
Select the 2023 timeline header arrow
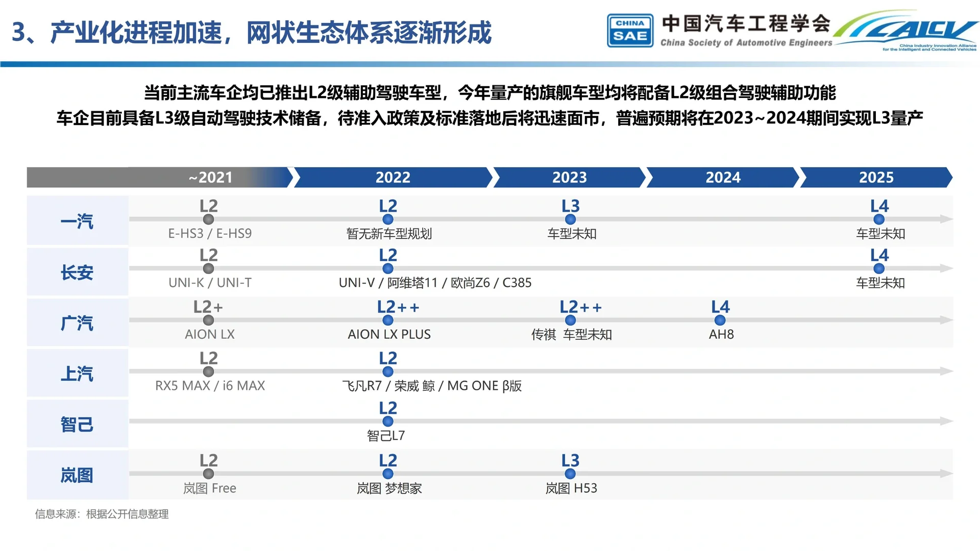point(570,177)
